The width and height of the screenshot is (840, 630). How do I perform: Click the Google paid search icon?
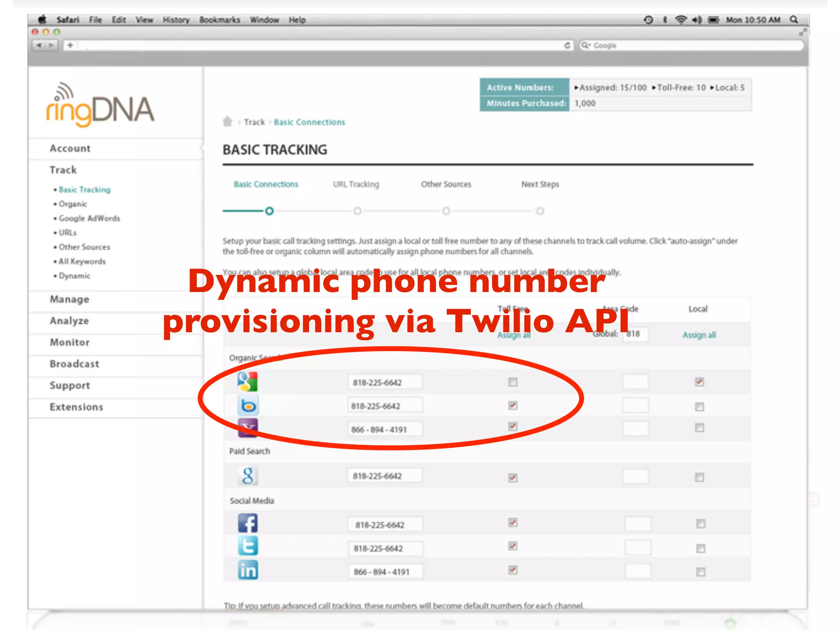248,476
